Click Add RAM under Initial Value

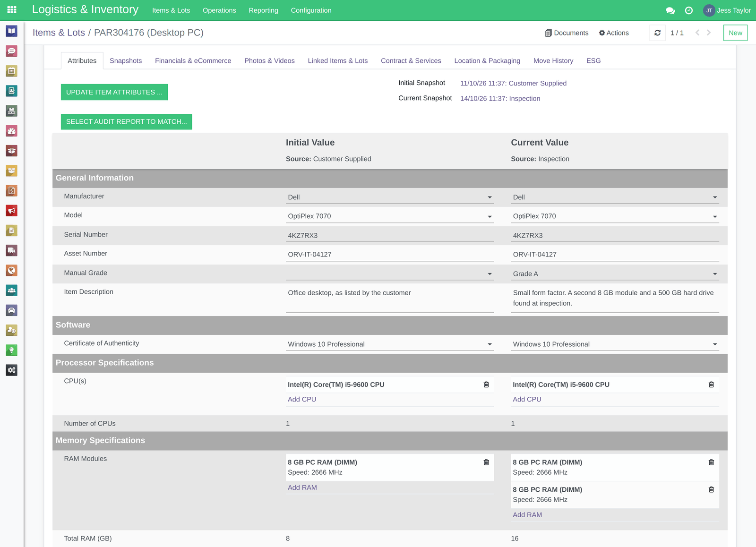(x=302, y=487)
